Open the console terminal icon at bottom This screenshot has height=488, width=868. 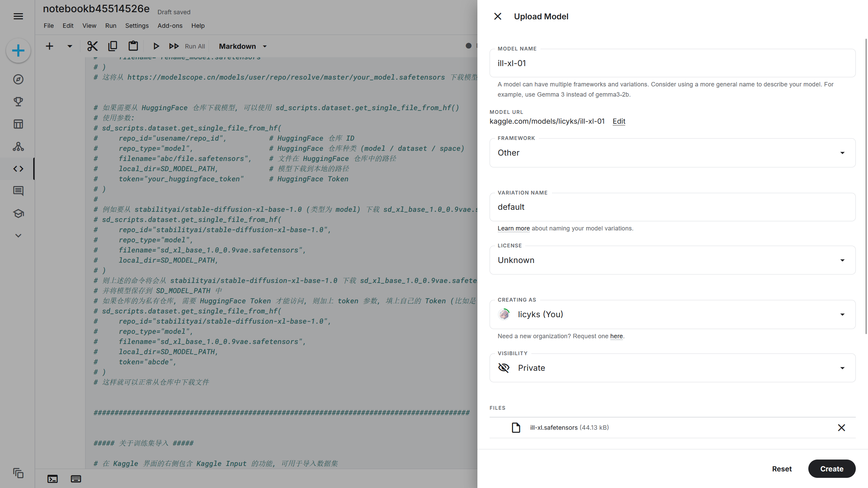(53, 479)
